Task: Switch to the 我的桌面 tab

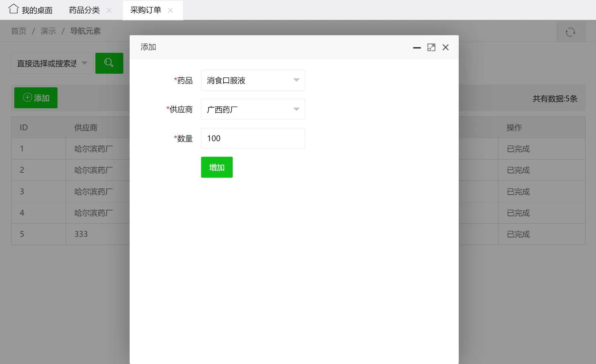Action: tap(31, 10)
